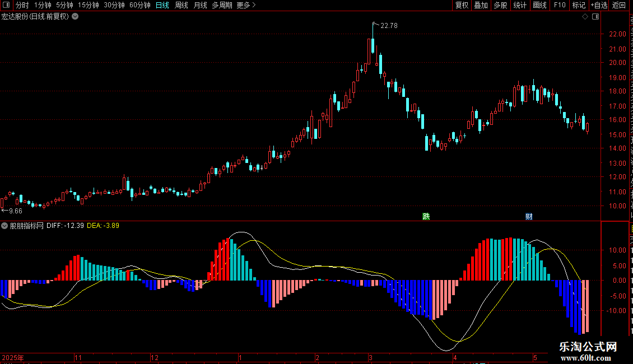The image size is (633, 364).
Task: Click the month 4 timeline marker
Action: 455,357
